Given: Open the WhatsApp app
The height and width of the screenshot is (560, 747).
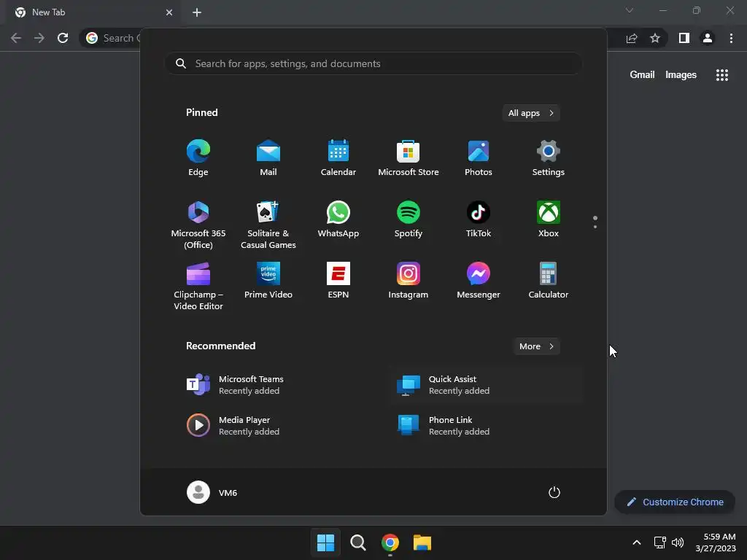Looking at the screenshot, I should [338, 219].
